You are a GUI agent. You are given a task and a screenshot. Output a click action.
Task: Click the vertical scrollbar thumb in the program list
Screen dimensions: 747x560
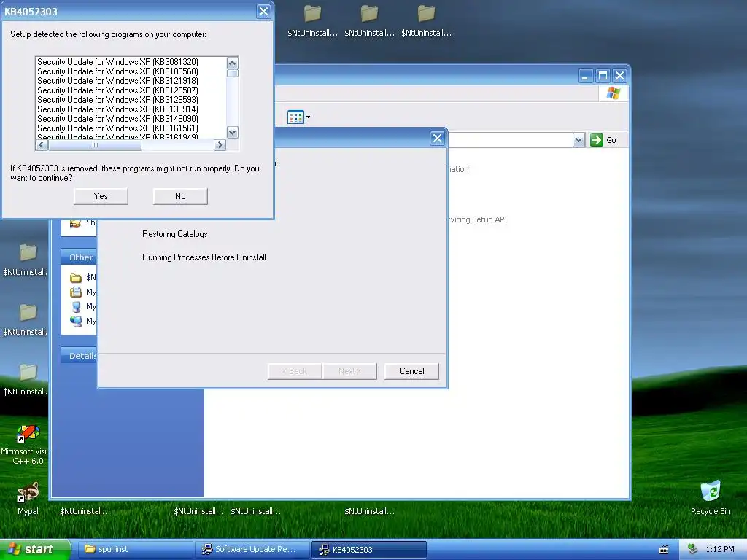[x=233, y=74]
